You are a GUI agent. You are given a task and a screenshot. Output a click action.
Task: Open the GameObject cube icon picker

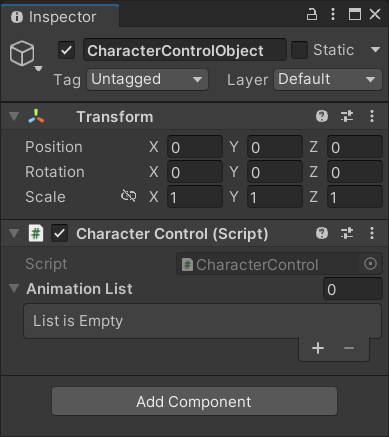point(22,53)
